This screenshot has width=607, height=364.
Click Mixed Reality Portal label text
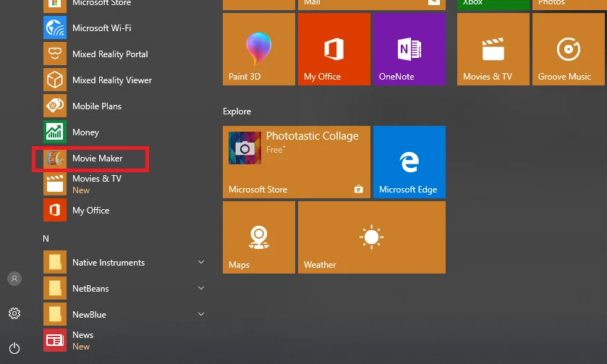coord(110,54)
